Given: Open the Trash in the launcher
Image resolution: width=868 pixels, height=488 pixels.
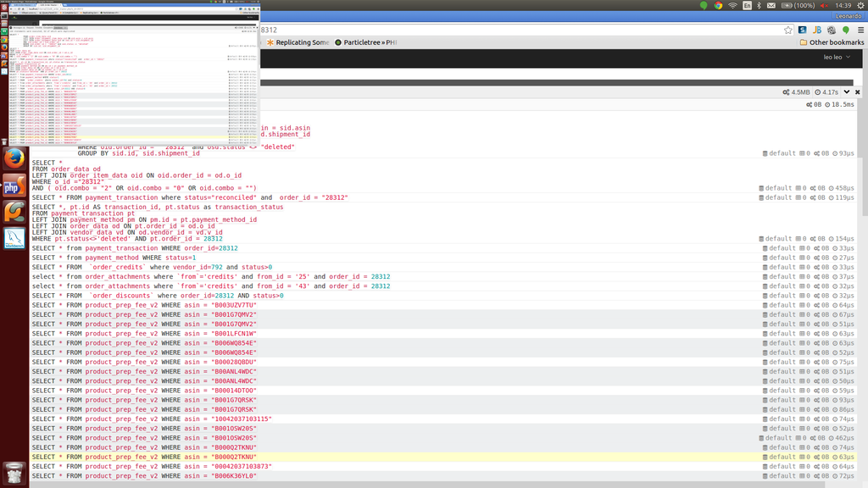Looking at the screenshot, I should [x=14, y=473].
